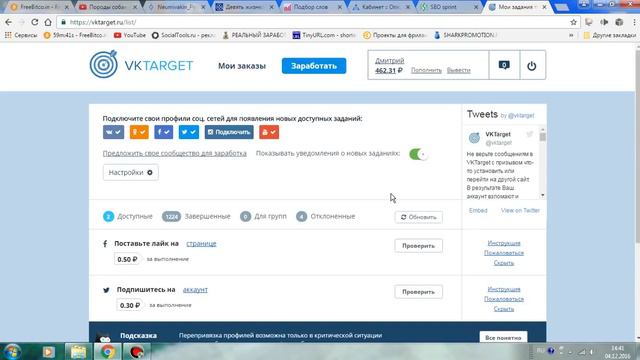Click the power logout icon
The width and height of the screenshot is (640, 360).
[531, 65]
